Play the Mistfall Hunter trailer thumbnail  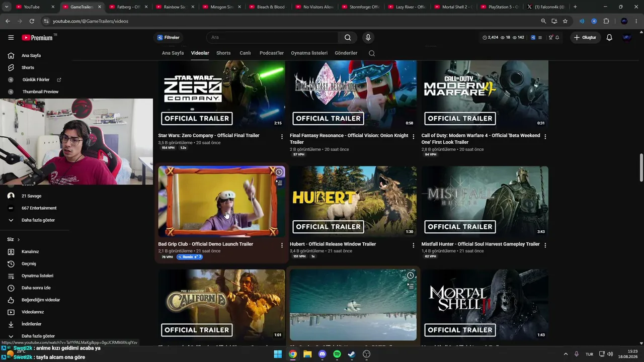(485, 202)
